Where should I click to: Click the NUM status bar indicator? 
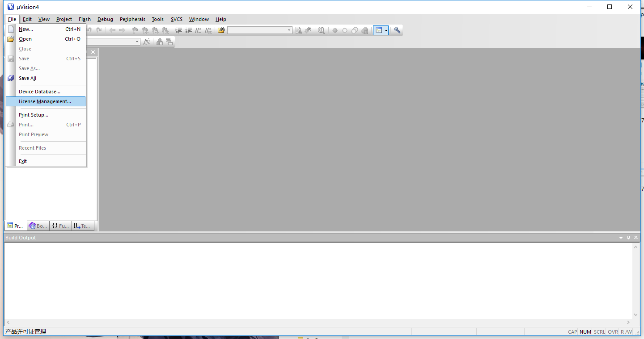(585, 332)
